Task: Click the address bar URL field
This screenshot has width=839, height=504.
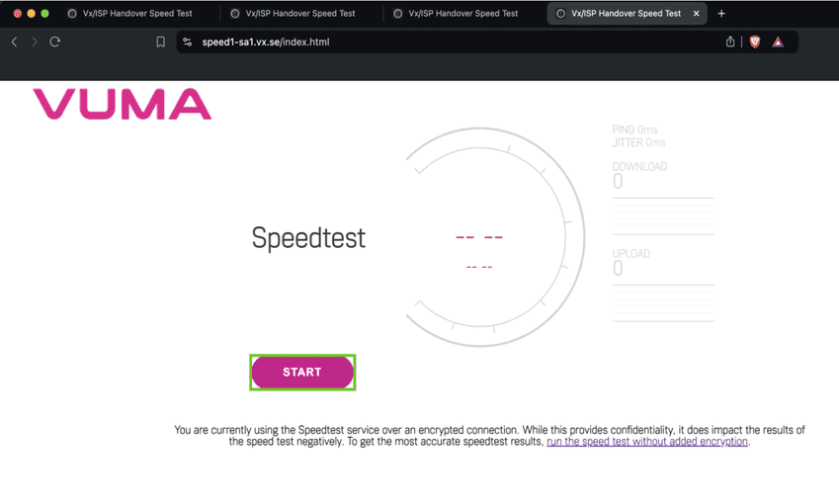Action: click(x=445, y=42)
